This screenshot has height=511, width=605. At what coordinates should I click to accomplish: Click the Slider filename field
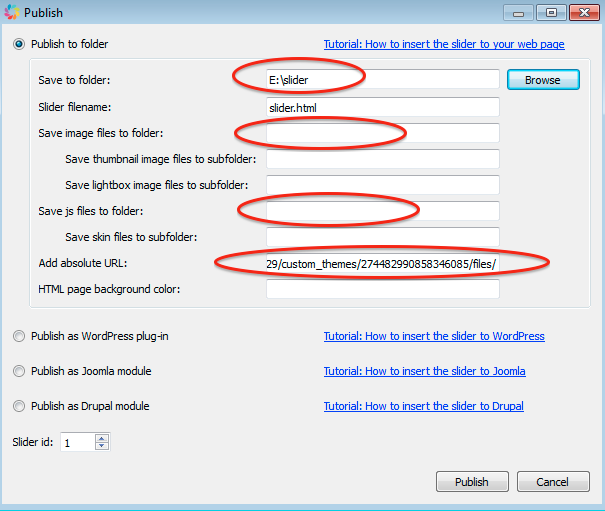click(383, 107)
